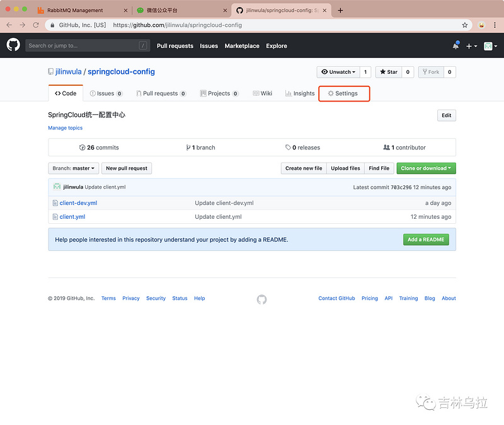The width and height of the screenshot is (504, 425).
Task: View the 0 releases page
Action: click(303, 148)
